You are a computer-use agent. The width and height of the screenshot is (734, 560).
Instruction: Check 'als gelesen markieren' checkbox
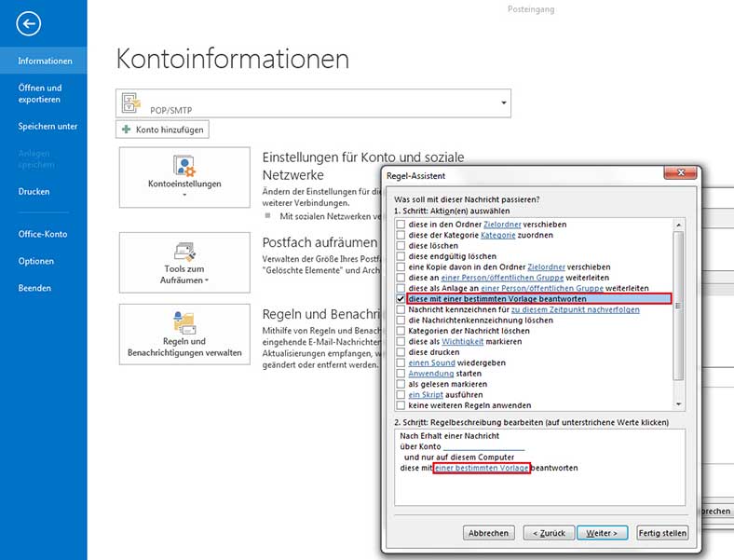(401, 384)
